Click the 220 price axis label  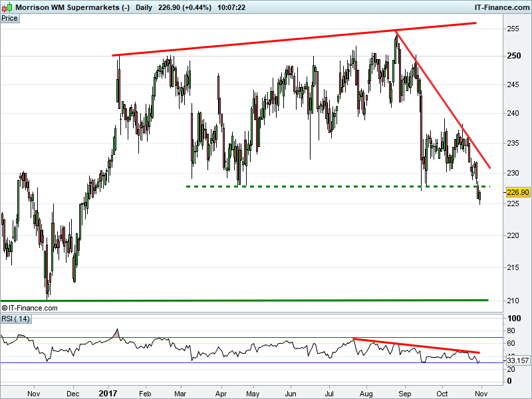(x=513, y=235)
